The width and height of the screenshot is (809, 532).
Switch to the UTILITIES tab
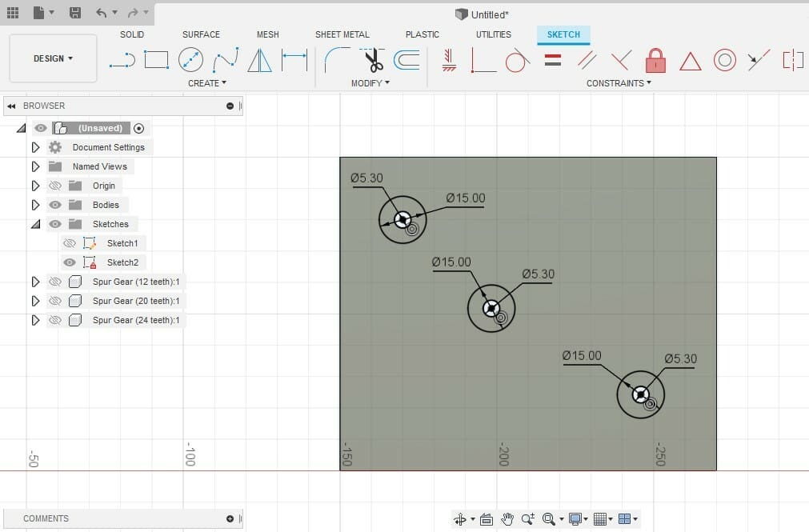[494, 34]
